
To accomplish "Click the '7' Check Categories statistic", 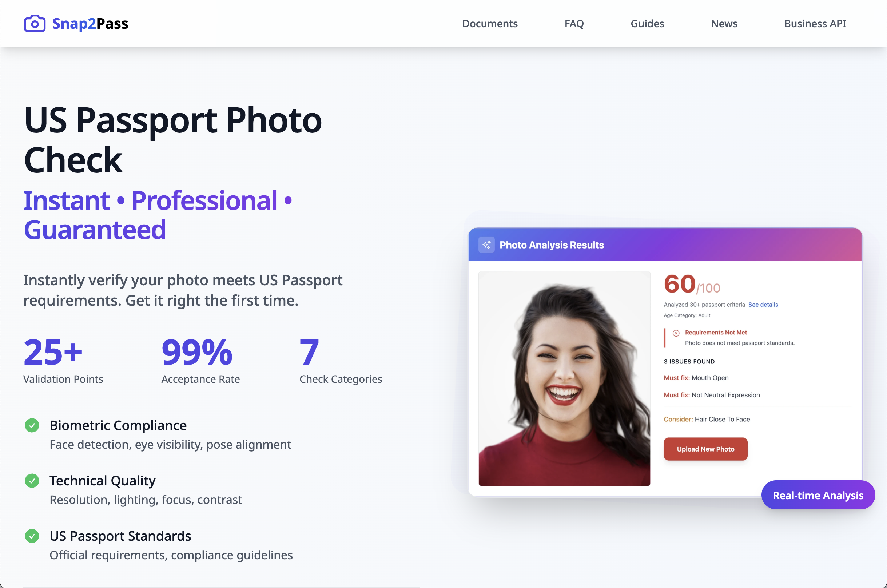I will 309,352.
